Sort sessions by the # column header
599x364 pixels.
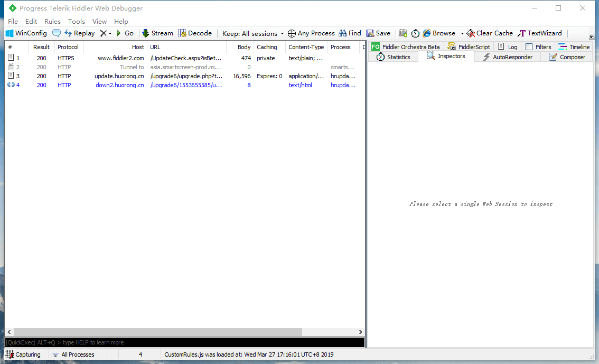coord(16,47)
